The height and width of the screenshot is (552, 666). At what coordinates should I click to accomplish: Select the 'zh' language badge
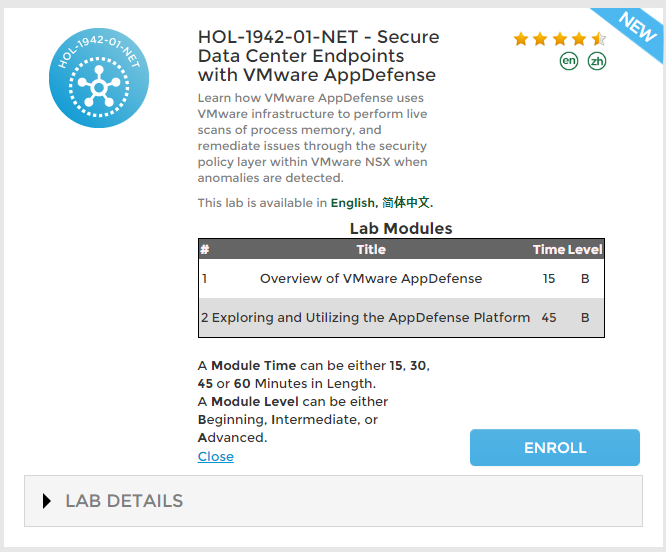597,61
